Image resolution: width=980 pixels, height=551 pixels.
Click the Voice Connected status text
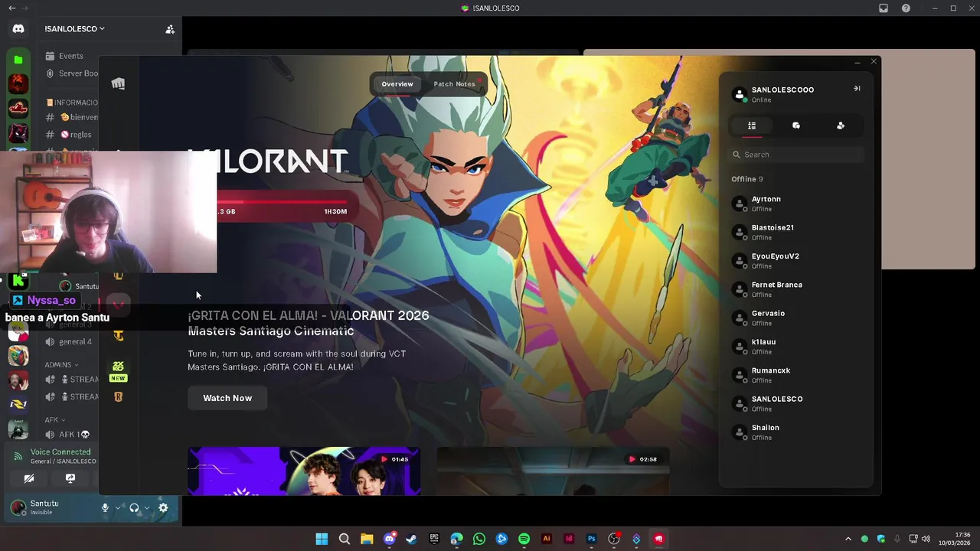(x=60, y=452)
